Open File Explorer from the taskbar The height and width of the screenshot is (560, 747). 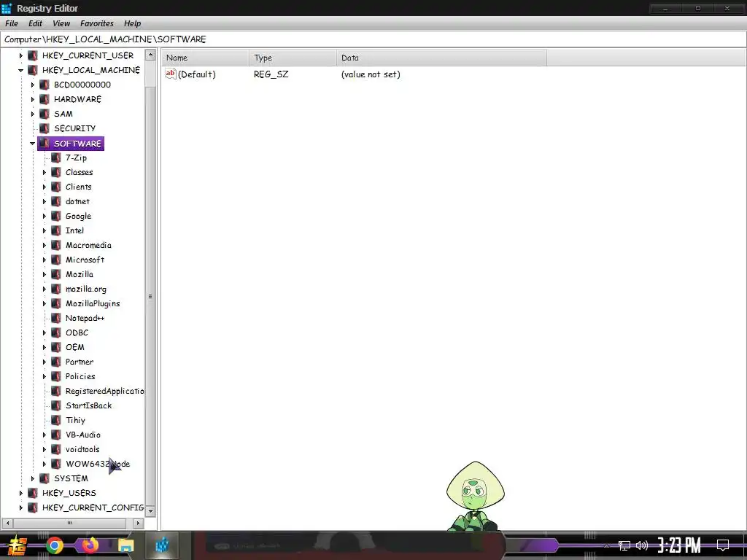pos(125,545)
